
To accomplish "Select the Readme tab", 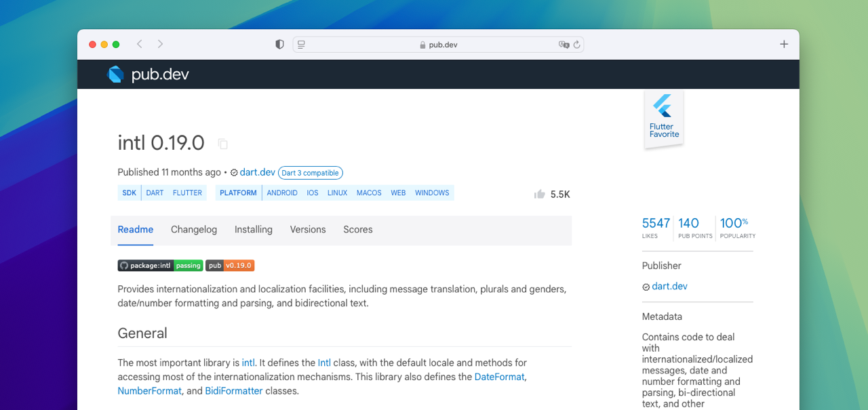I will pos(136,230).
